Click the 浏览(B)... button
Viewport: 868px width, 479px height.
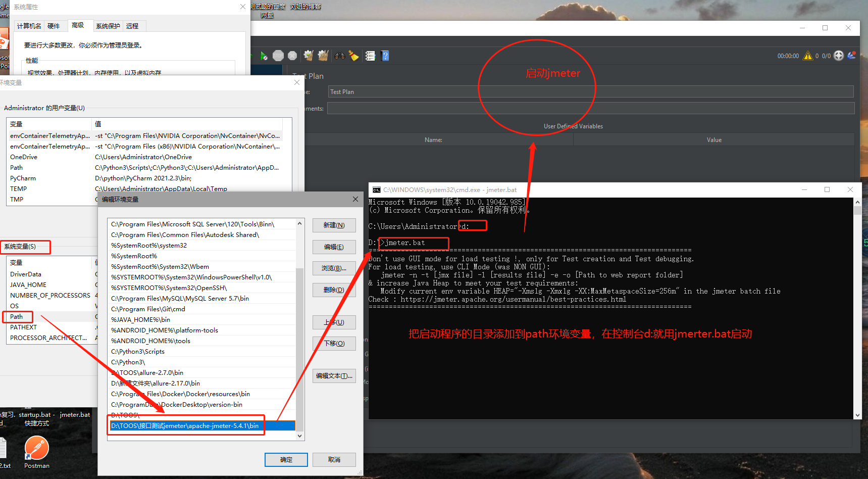pyautogui.click(x=334, y=268)
